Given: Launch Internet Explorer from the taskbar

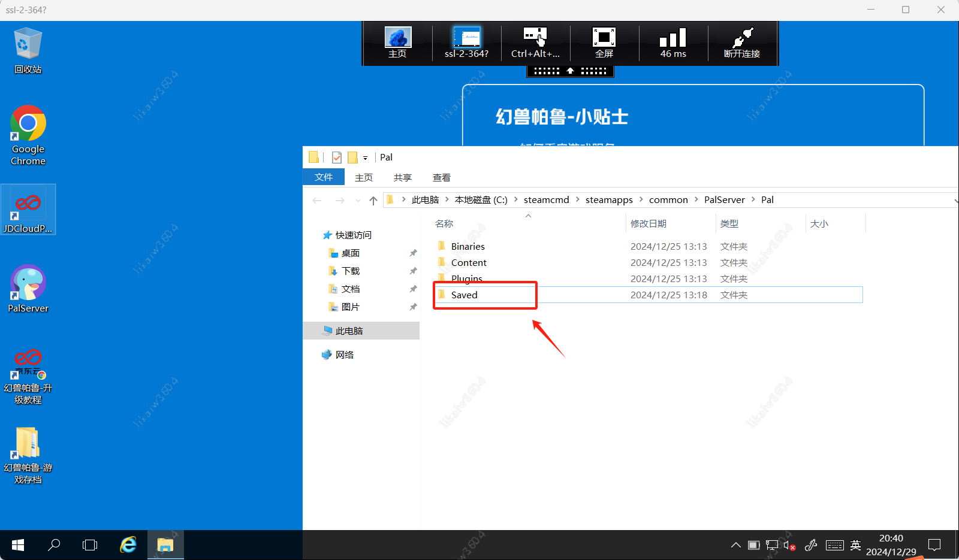Looking at the screenshot, I should [128, 545].
